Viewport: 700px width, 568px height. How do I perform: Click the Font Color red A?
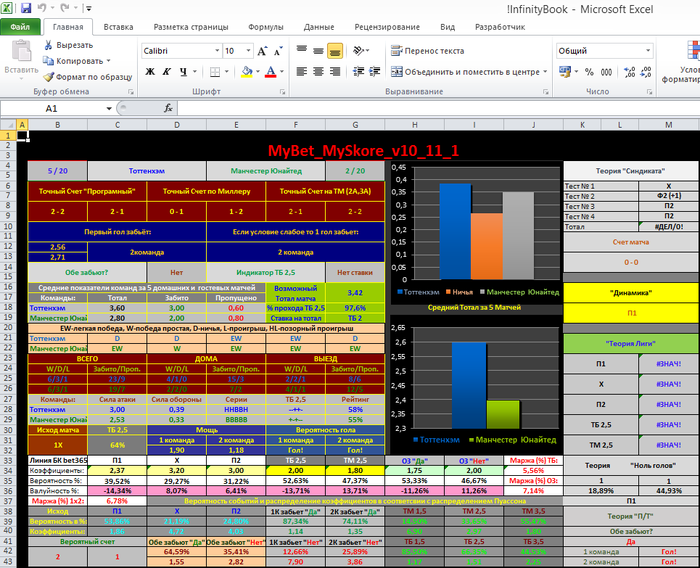point(271,71)
